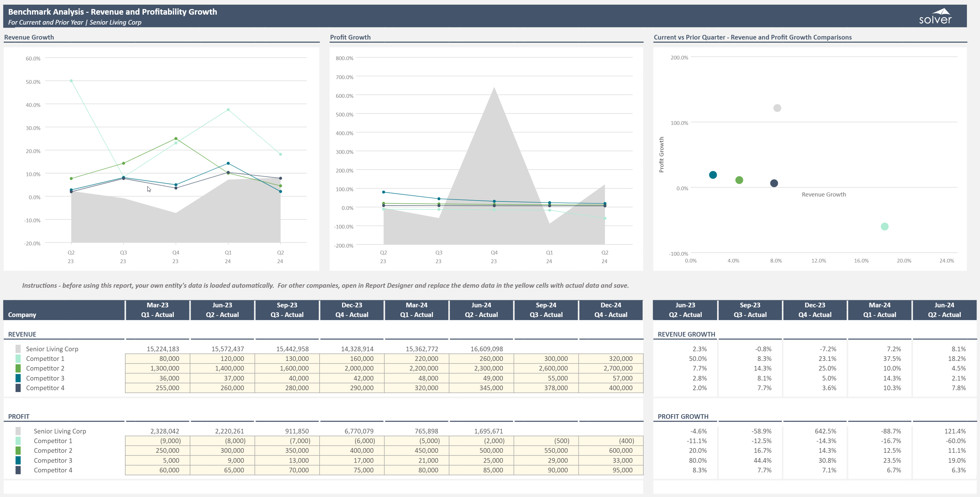This screenshot has width=980, height=497.
Task: Click the mint Competitor 1 scatter dot
Action: tap(884, 227)
